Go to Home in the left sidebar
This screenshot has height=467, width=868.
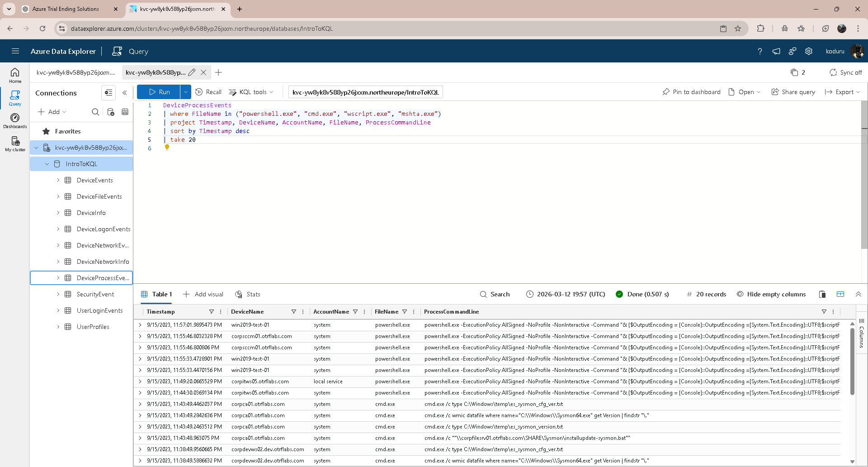[15, 75]
